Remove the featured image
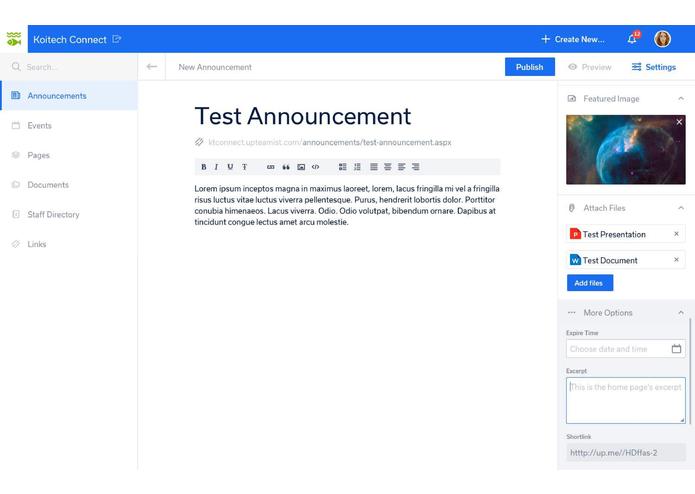The width and height of the screenshot is (695, 494). 679,122
